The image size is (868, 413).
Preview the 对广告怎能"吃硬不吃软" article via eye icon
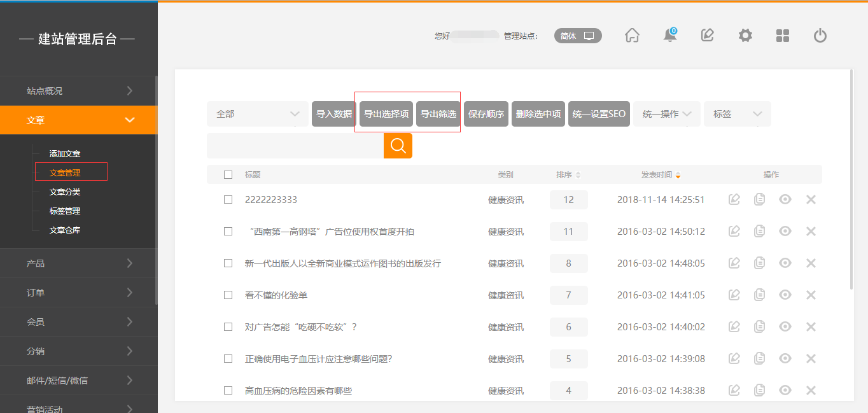(x=785, y=327)
